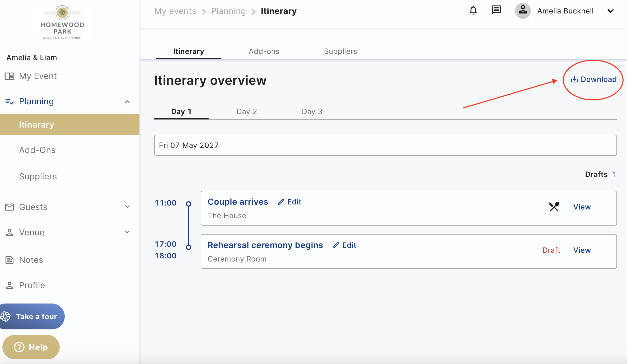This screenshot has height=364, width=627.
Task: Select the Day 3 tab
Action: pos(312,111)
